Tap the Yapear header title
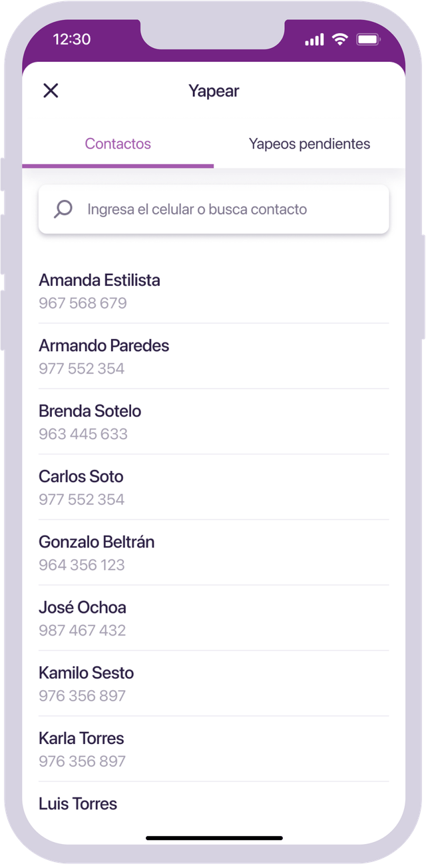 coord(214,91)
